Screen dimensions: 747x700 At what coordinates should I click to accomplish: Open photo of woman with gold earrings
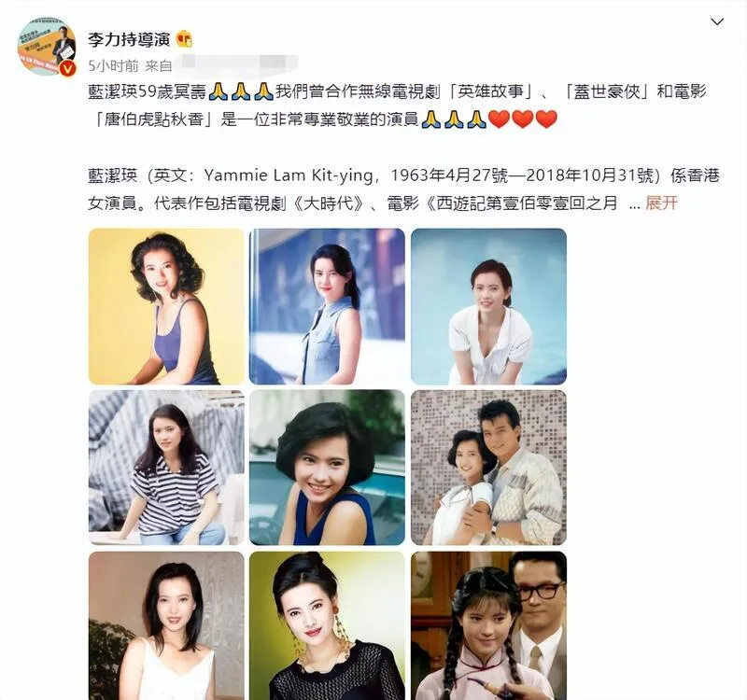point(327,625)
